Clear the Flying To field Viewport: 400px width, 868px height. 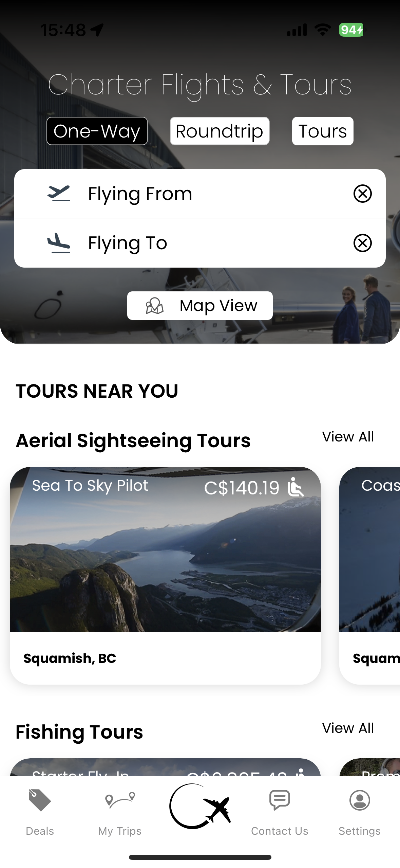(x=362, y=243)
